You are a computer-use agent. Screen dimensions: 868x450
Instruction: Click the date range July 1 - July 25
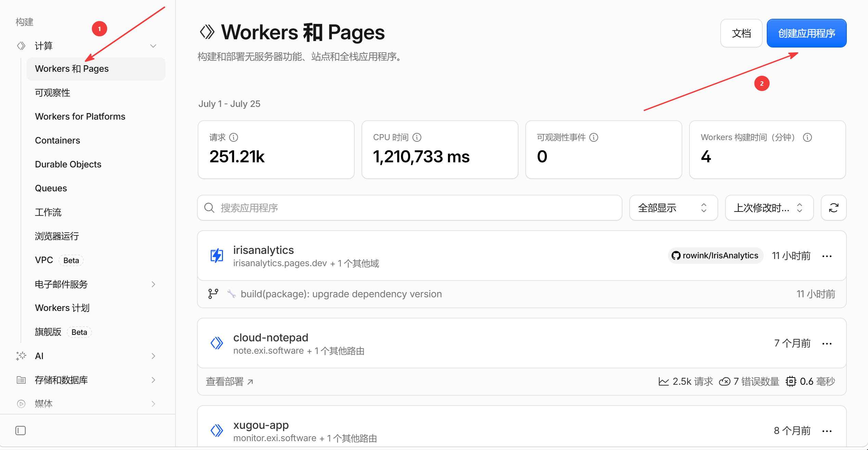(229, 104)
